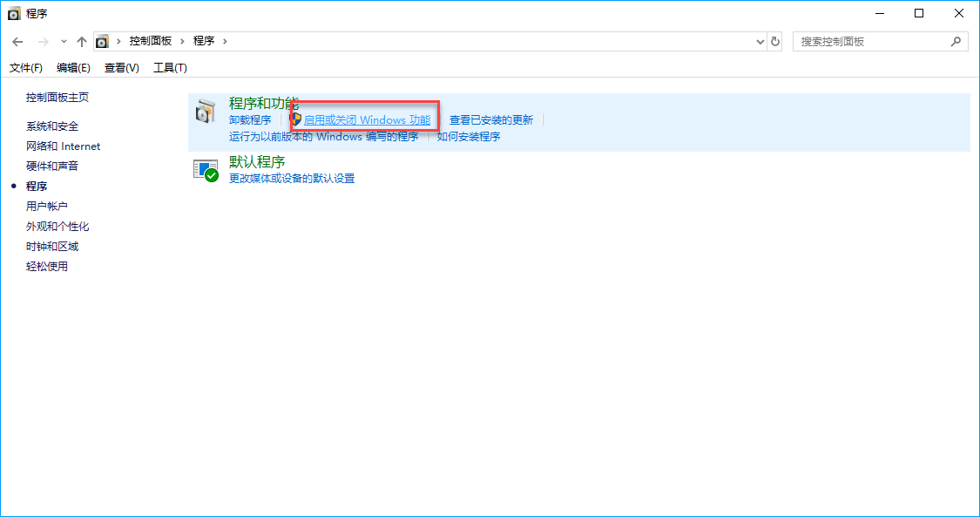Open 网络和 Internet category
The height and width of the screenshot is (517, 980).
(x=63, y=146)
